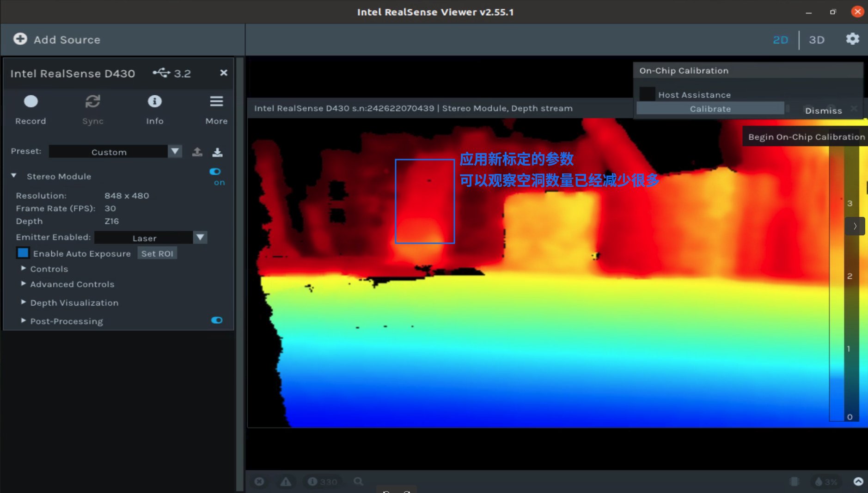This screenshot has width=868, height=493.
Task: Open the Preset dropdown showing Custom
Action: coord(116,152)
